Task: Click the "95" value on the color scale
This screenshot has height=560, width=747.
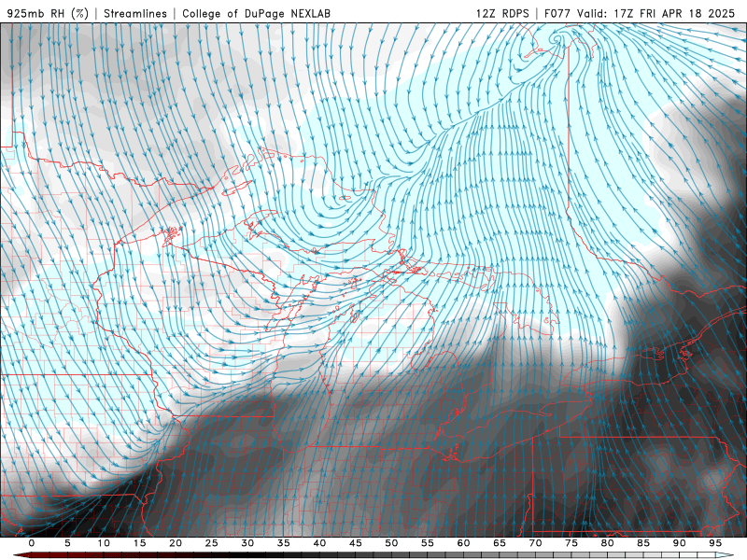Action: pos(715,543)
